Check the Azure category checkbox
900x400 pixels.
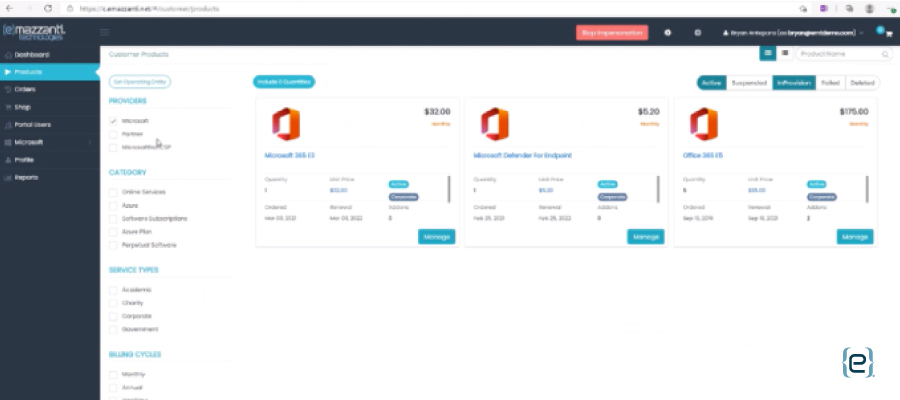[113, 205]
